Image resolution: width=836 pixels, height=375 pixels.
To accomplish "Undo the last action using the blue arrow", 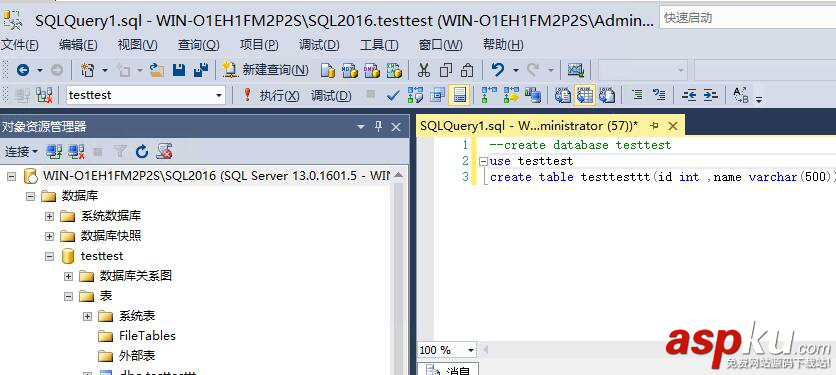I will (497, 70).
